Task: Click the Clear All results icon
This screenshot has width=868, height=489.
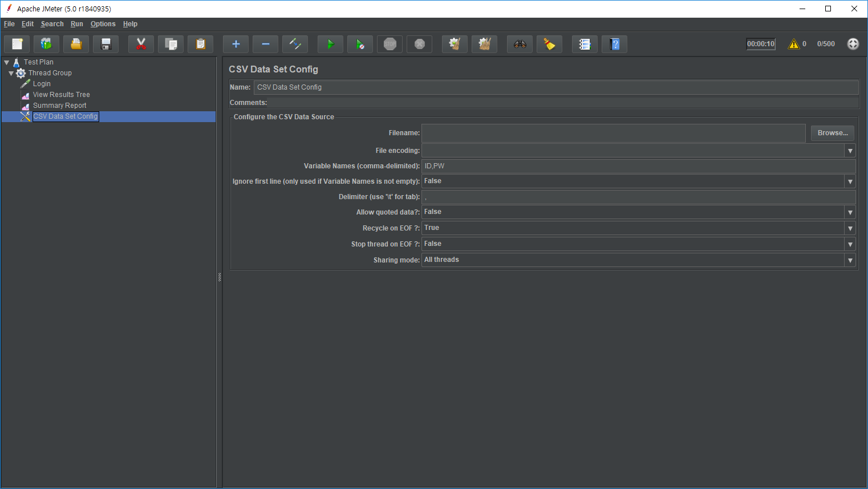Action: (484, 44)
